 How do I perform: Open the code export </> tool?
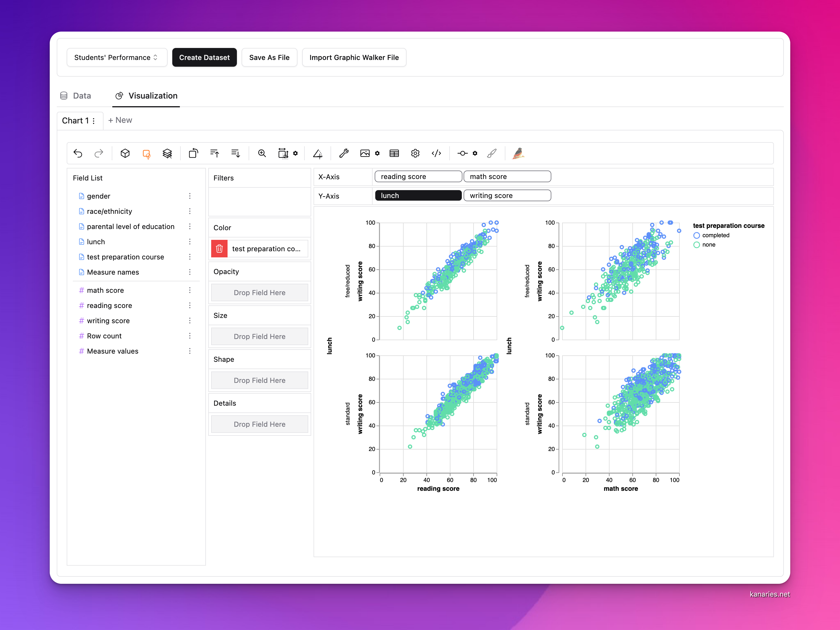tap(436, 154)
